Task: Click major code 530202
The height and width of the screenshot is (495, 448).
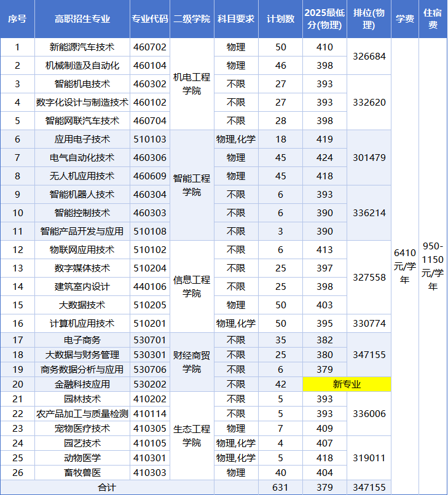Action: [150, 384]
